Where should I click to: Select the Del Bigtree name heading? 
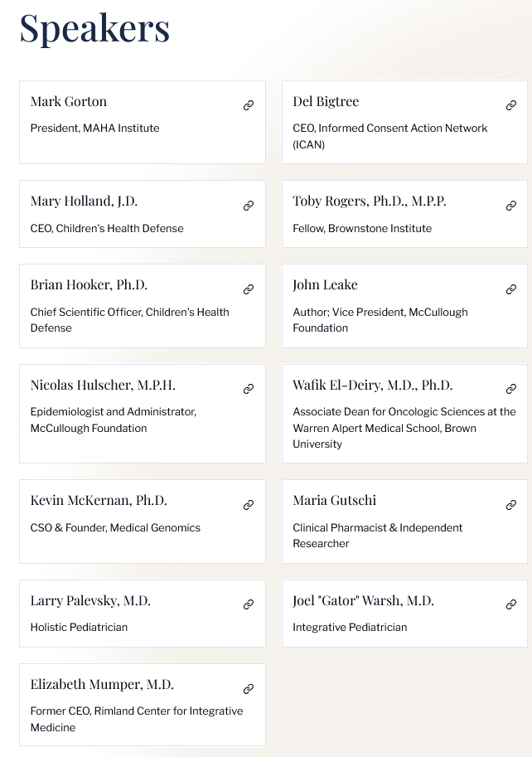point(326,102)
